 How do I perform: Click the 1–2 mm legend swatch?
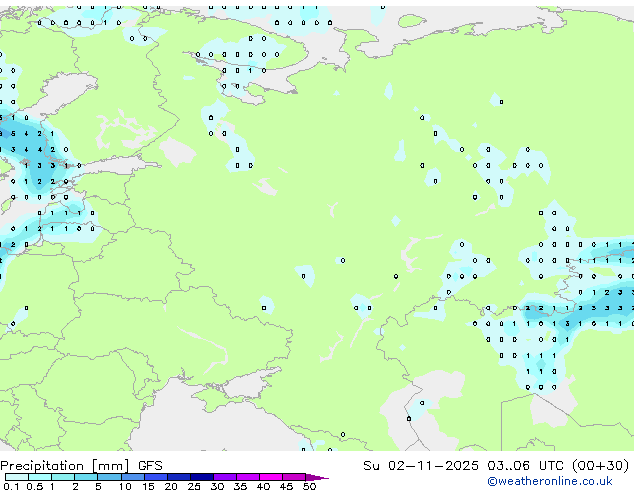tap(63, 477)
